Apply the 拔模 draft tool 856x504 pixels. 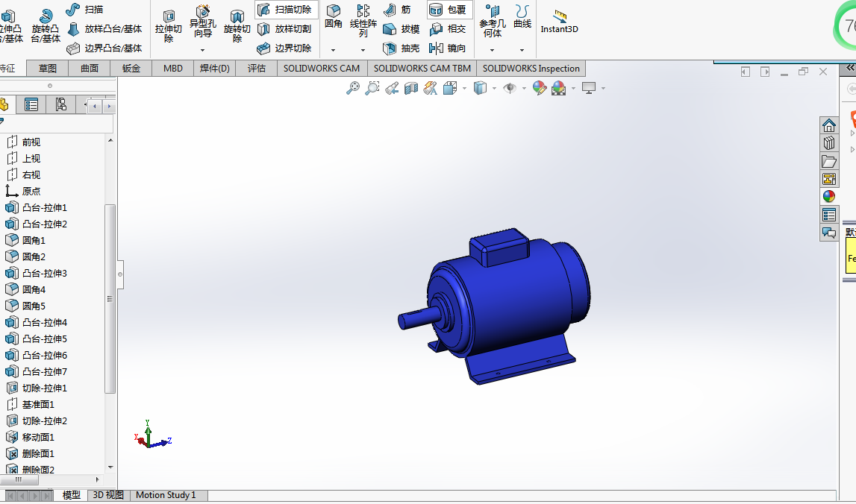(x=402, y=29)
